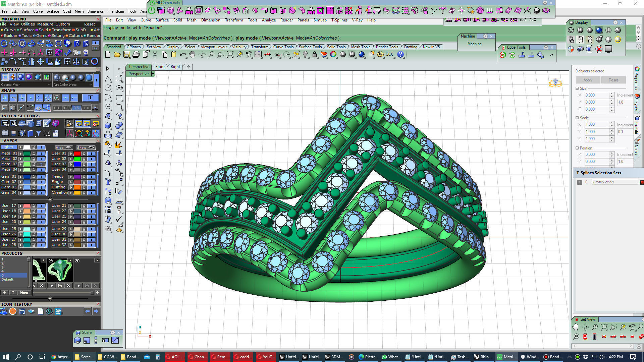Collapse the Scale section in BoxEdit
Viewport: 644px width, 362px height.
[x=577, y=118]
